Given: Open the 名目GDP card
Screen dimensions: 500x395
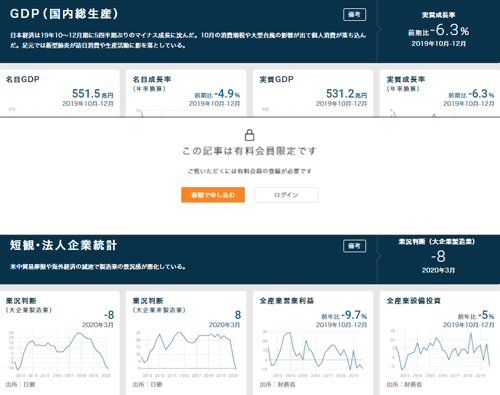Looking at the screenshot, I should (60, 93).
